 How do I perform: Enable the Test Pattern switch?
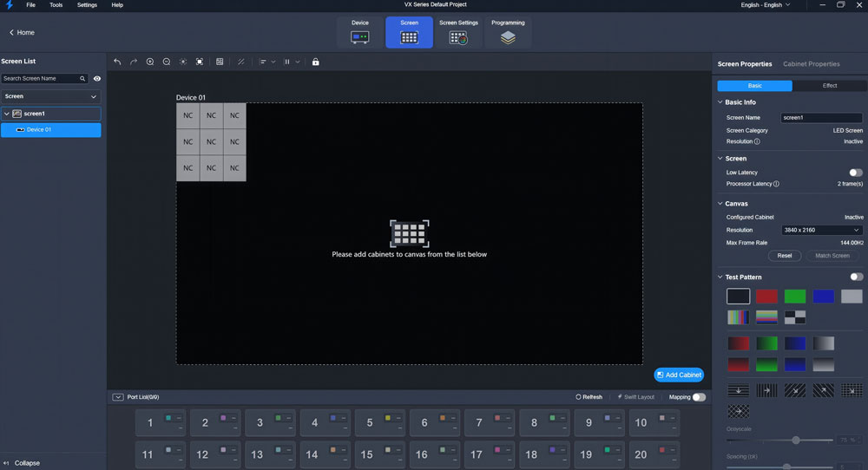click(x=857, y=277)
